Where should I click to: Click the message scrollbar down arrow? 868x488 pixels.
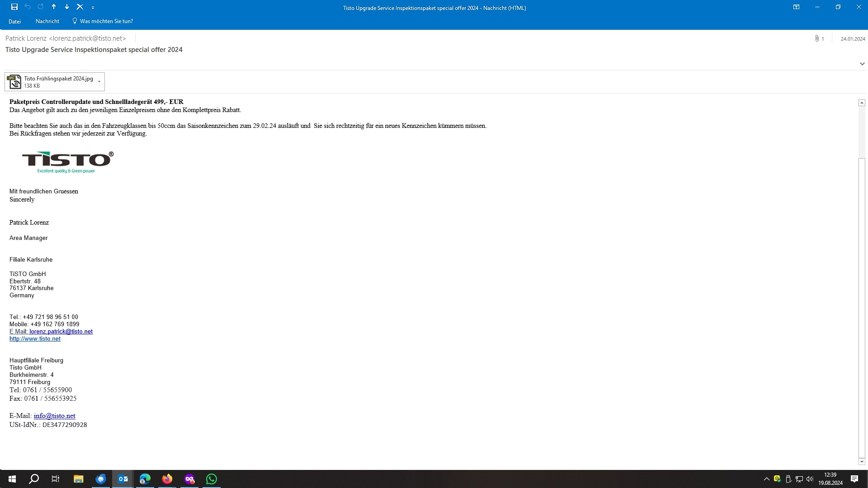862,461
